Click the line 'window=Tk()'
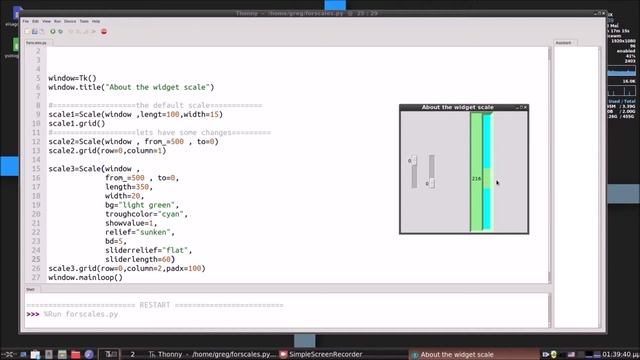The height and width of the screenshot is (360, 640). coord(72,78)
